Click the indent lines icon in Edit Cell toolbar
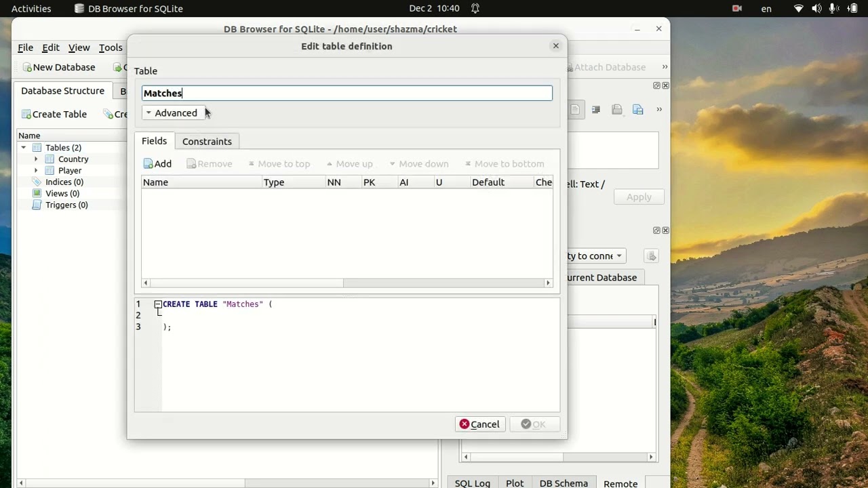This screenshot has width=868, height=488. click(596, 110)
